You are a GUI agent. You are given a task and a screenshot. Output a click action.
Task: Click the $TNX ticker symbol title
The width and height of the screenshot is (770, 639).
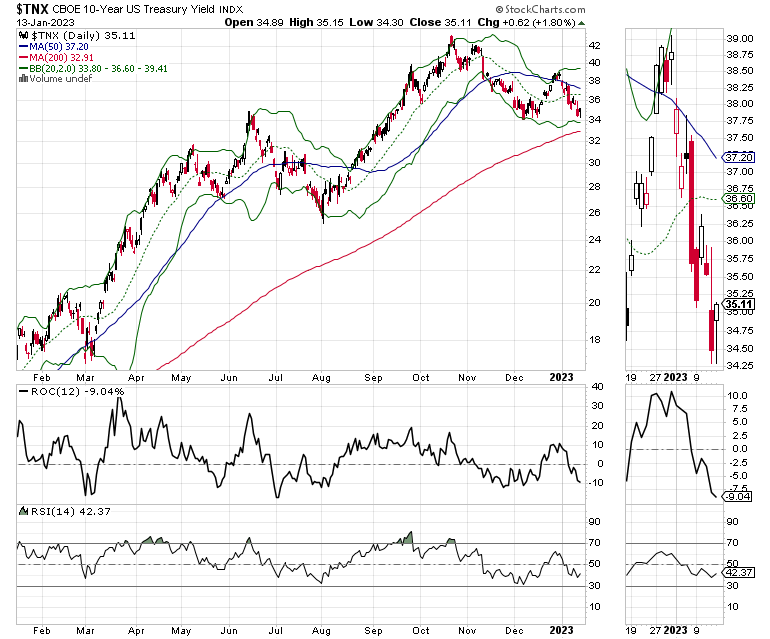(x=32, y=9)
